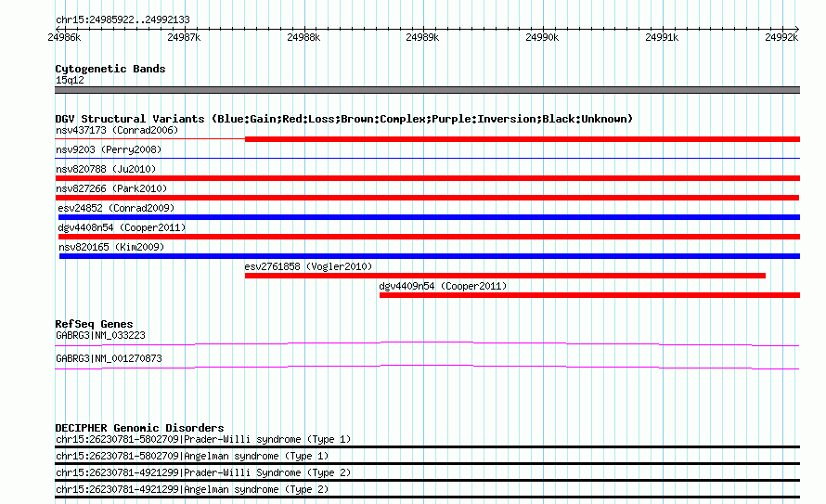Click the dgv4409n54 red loss bar
The image size is (826, 504).
[589, 295]
